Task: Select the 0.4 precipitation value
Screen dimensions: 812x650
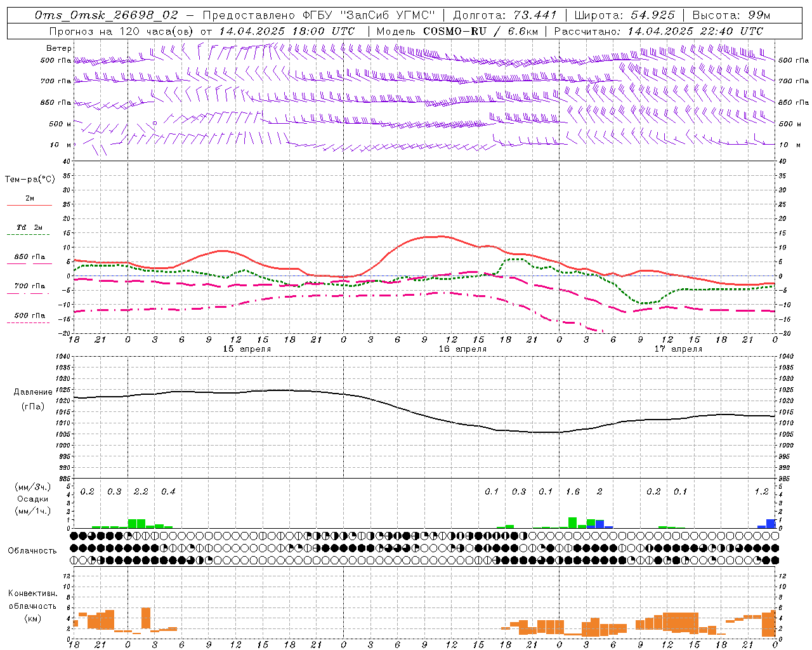Action: (x=168, y=492)
